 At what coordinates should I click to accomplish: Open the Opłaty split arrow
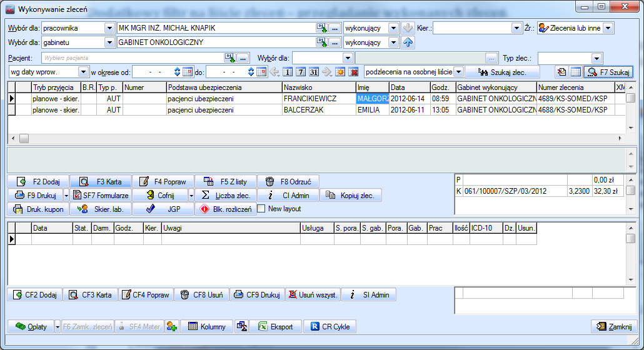[x=58, y=327]
